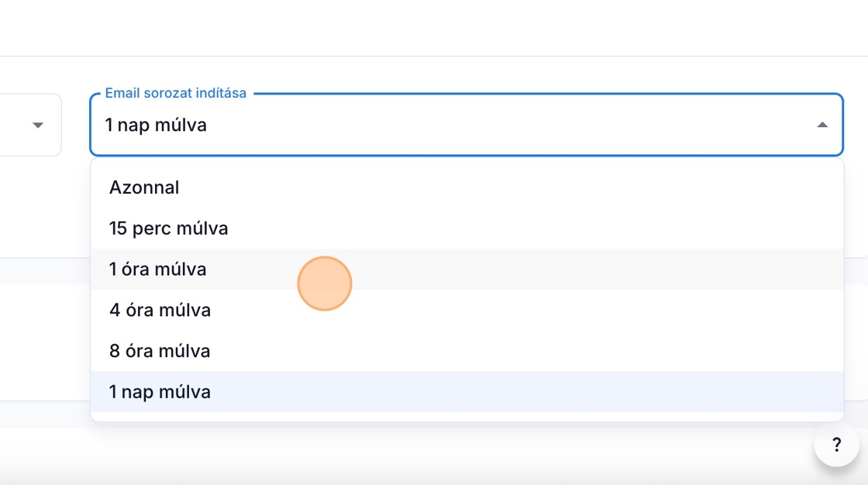Screen dimensions: 868x485
Task: Click the Email sorozat indítása combo box
Action: (x=465, y=125)
